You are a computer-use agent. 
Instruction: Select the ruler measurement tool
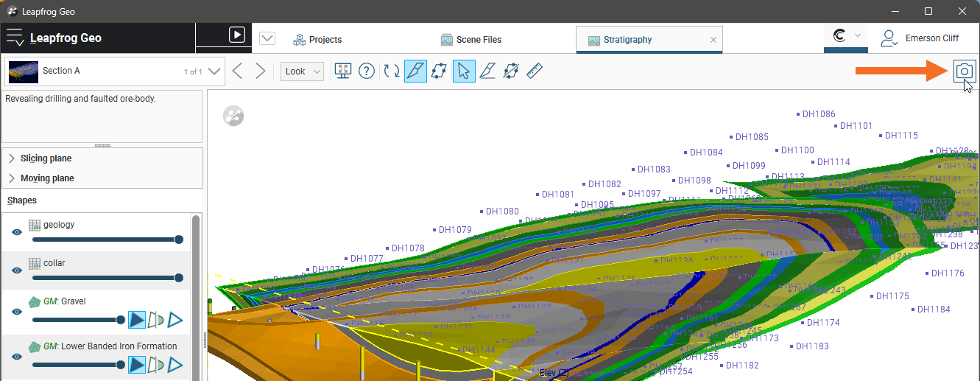pos(535,71)
